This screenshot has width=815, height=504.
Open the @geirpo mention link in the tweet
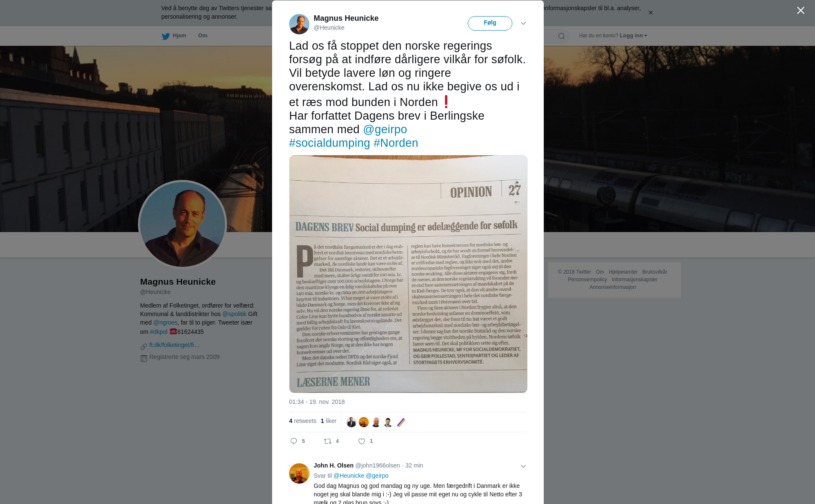pyautogui.click(x=385, y=129)
